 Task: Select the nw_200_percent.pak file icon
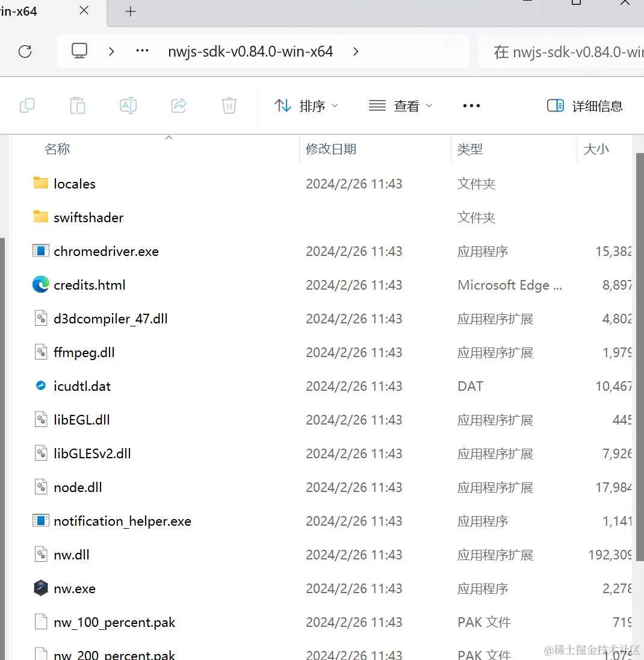tap(41, 654)
